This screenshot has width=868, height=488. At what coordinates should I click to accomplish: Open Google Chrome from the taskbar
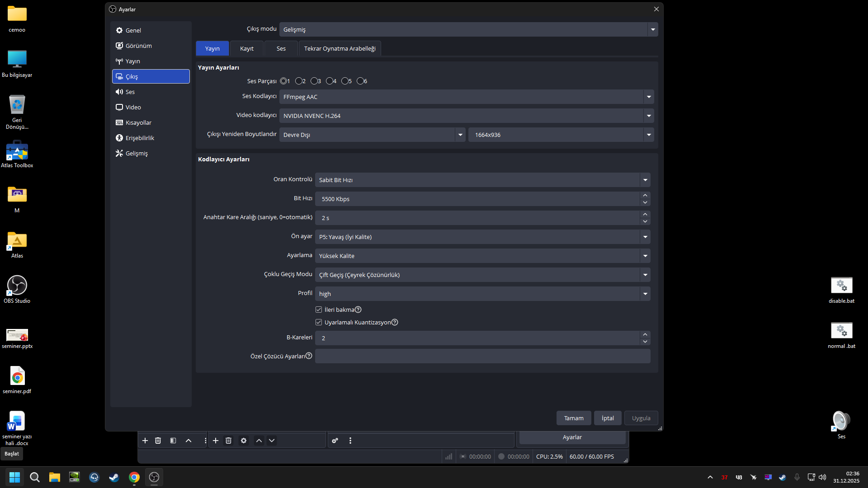click(x=134, y=477)
